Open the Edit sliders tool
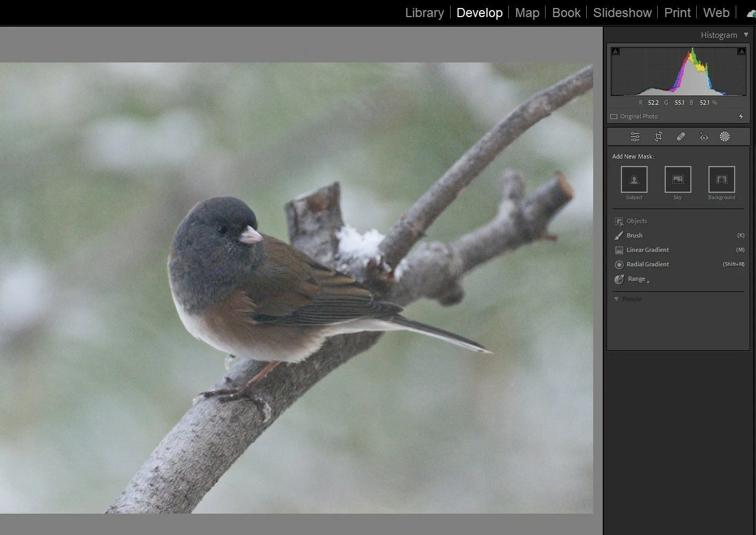 [635, 137]
